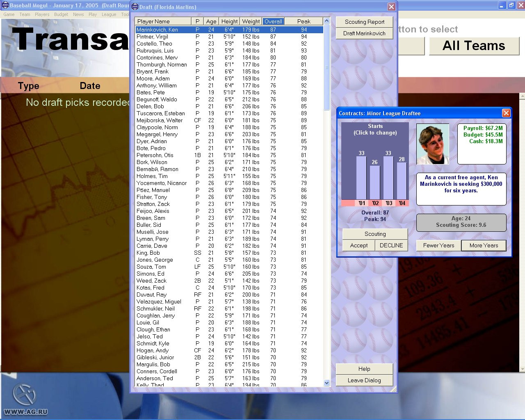Click Help in the Draft dialog
Image resolution: width=525 pixels, height=420 pixels.
coord(364,369)
